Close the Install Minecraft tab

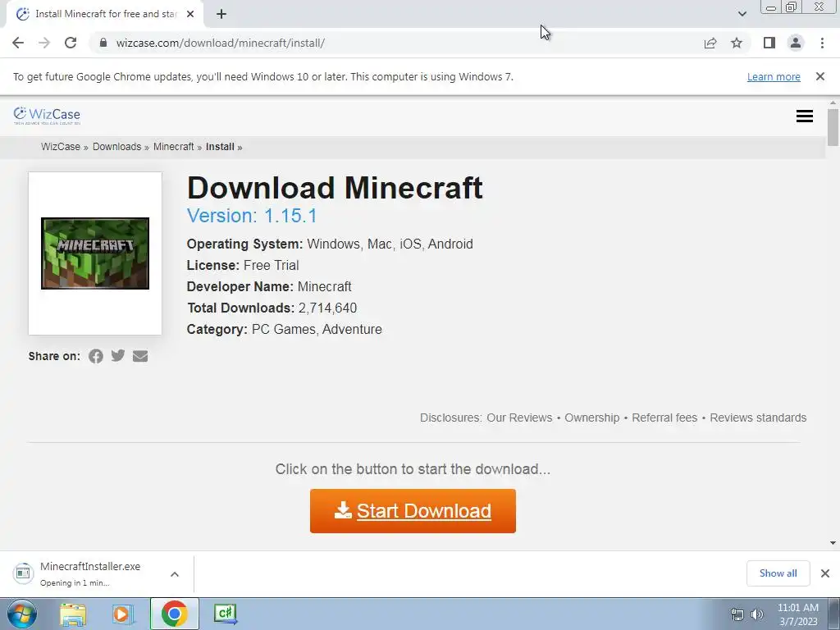coord(190,14)
